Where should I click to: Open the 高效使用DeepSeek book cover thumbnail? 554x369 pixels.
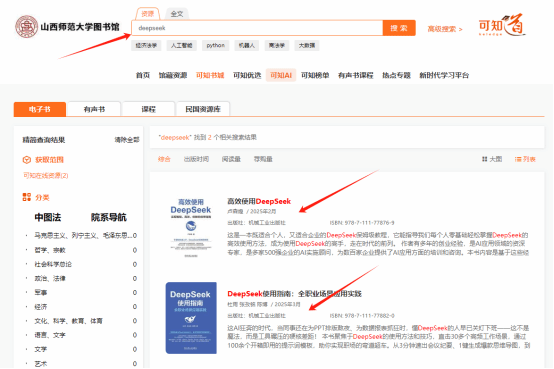click(191, 227)
